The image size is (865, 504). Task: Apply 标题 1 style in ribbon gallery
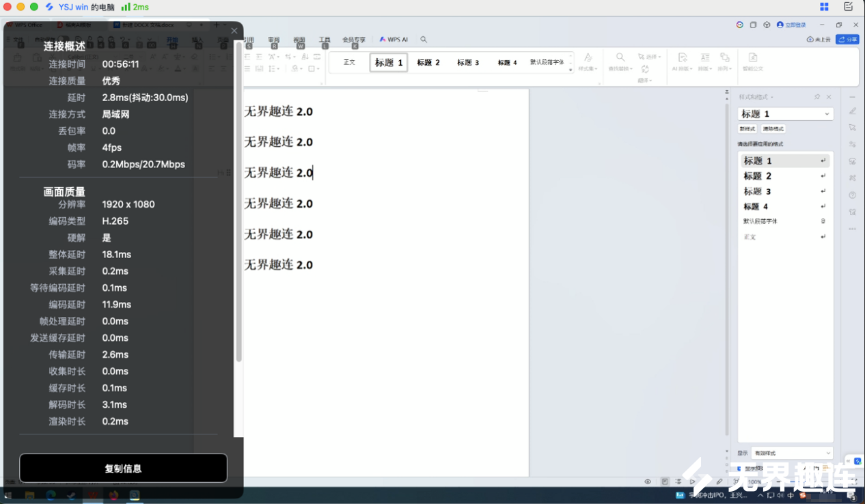(x=389, y=62)
